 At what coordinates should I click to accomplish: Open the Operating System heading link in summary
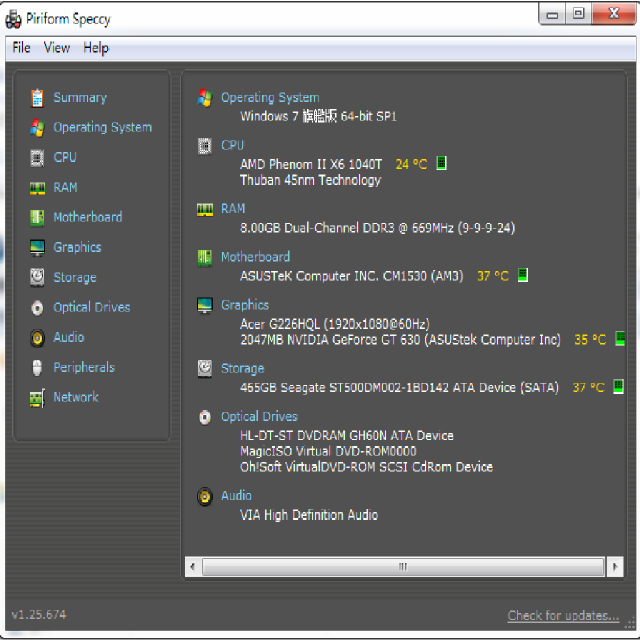(270, 98)
